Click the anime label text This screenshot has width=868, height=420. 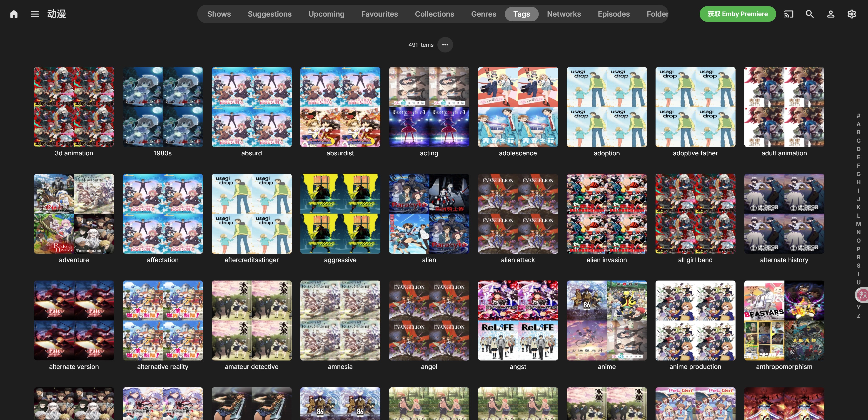coord(606,367)
